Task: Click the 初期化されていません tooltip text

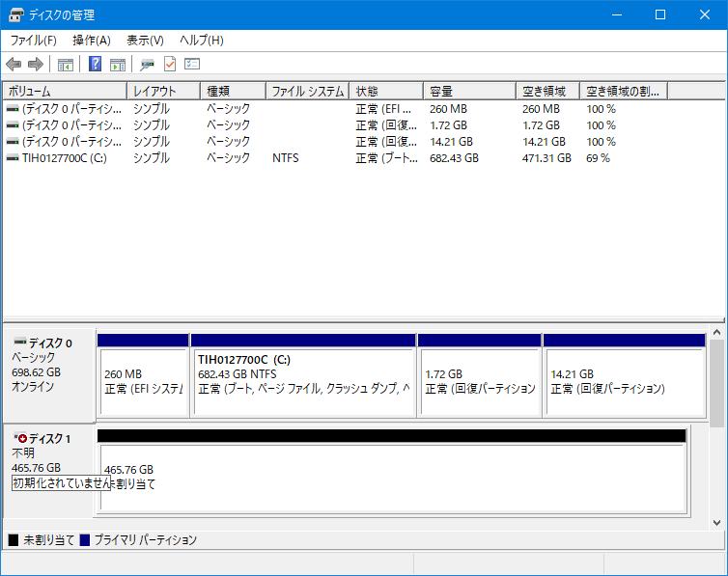Action: [x=61, y=482]
